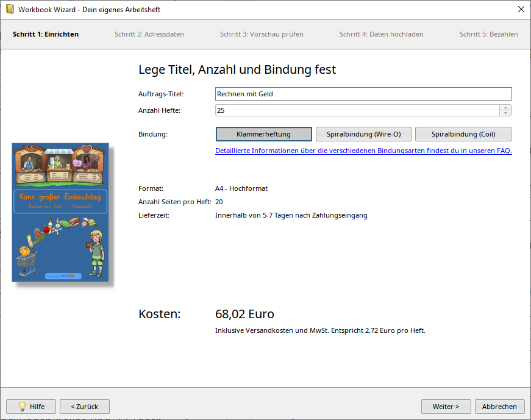Select the Klammerheftung binding option

point(263,133)
